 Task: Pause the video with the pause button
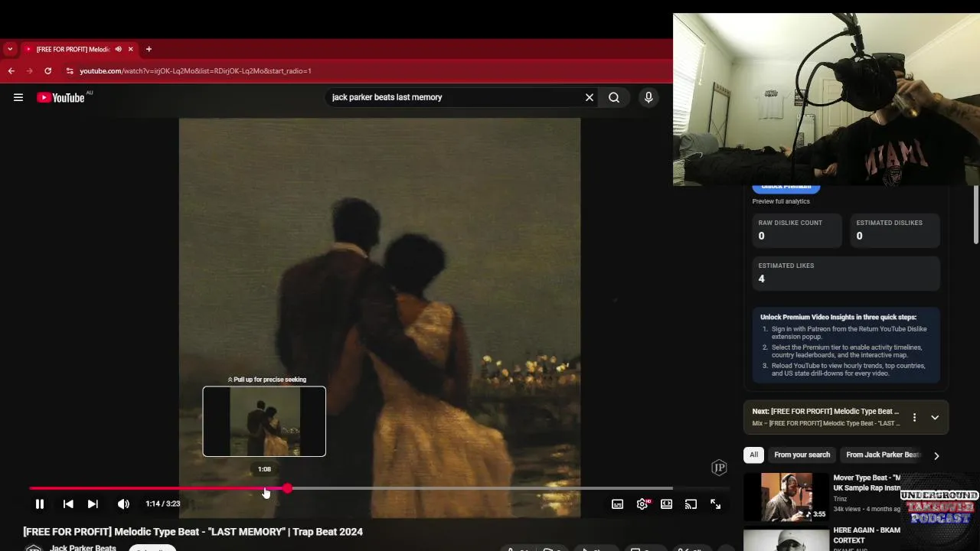pos(40,504)
